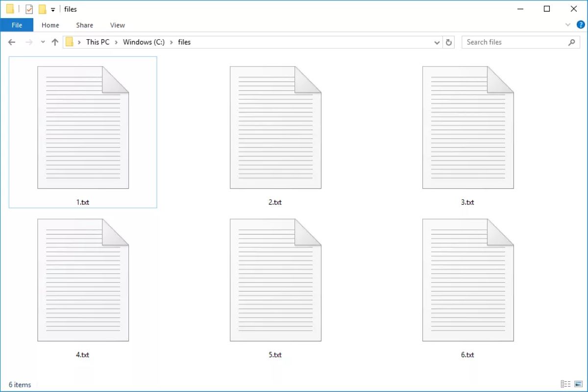Select the 5.txt file icon

[275, 280]
